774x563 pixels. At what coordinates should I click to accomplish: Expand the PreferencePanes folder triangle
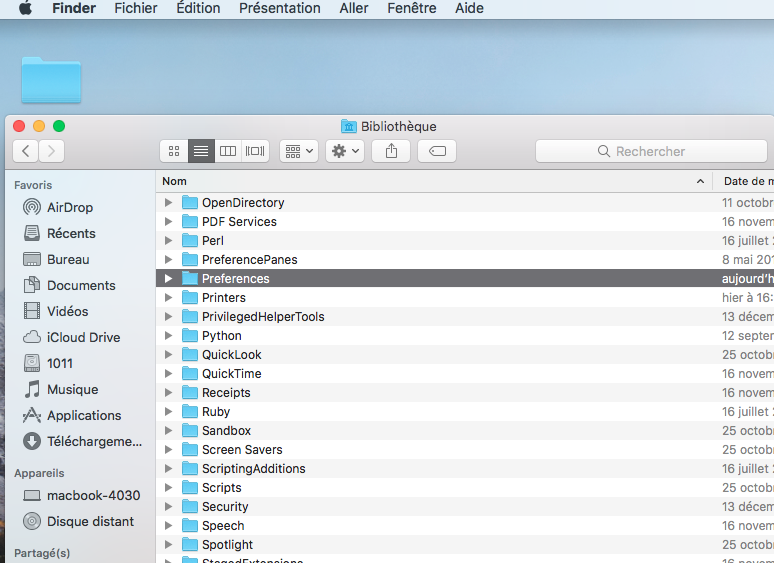click(168, 260)
